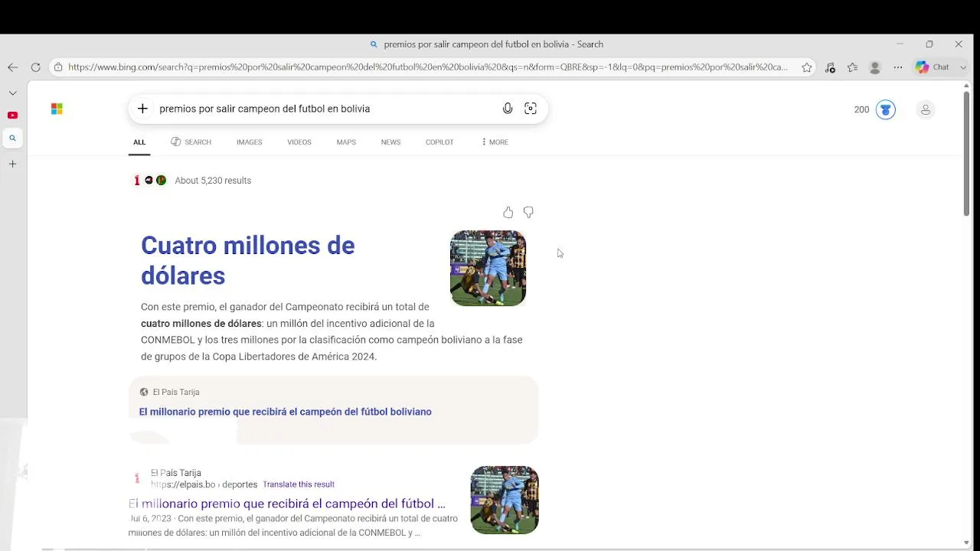
Task: Click the source icons beside About 5,230 results
Action: (150, 181)
